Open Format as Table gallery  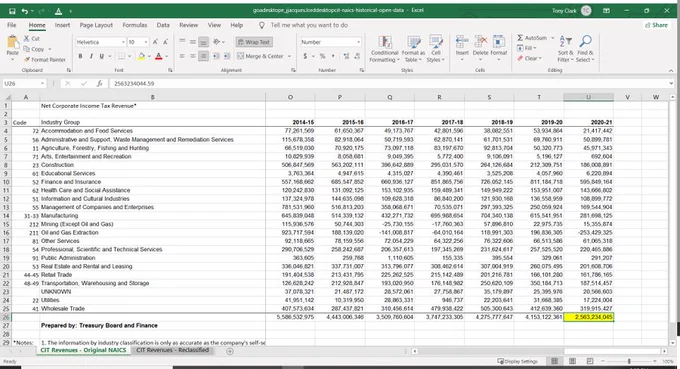pos(413,49)
